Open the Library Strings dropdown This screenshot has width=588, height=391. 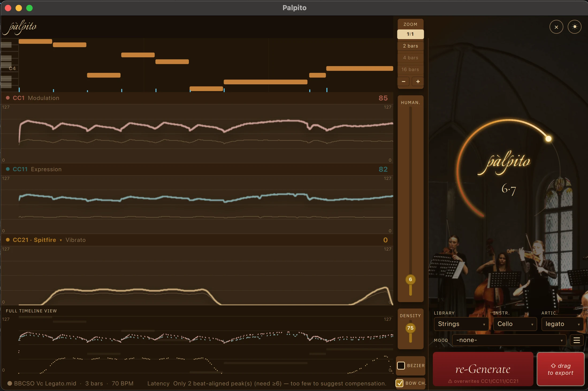461,324
